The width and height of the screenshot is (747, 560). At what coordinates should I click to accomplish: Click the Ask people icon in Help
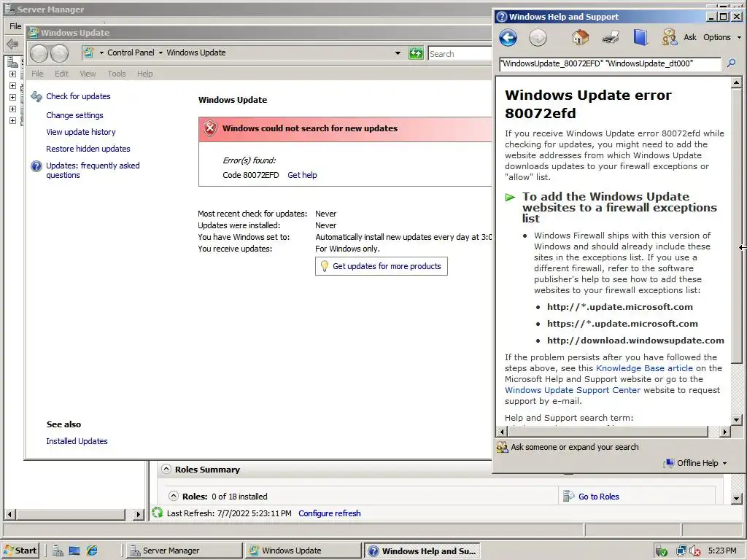click(x=670, y=37)
